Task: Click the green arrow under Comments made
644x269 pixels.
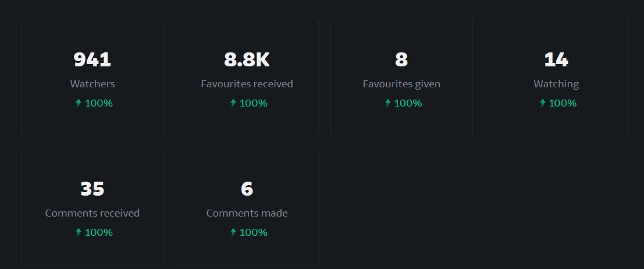Action: tap(233, 232)
